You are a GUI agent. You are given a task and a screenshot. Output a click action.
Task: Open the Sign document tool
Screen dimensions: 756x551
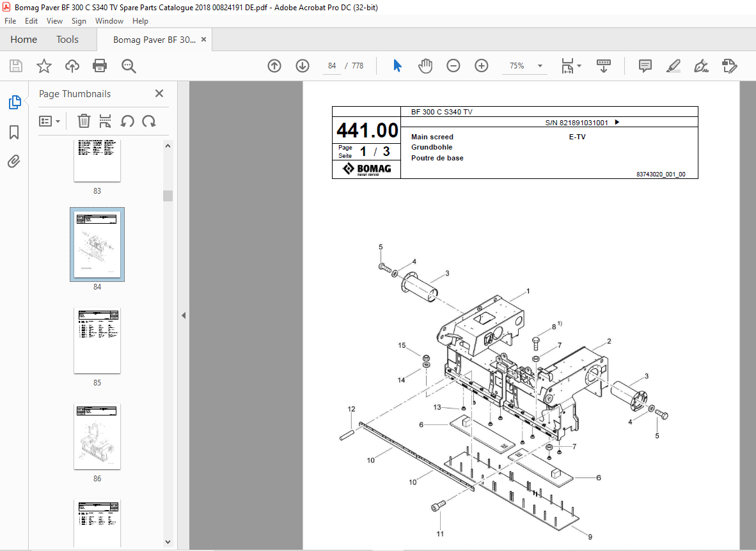point(701,66)
